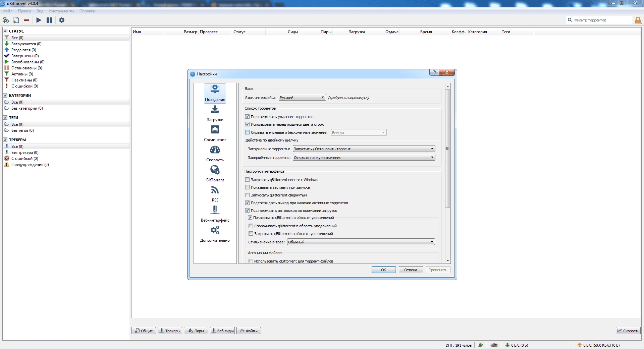Enable Запускать qBittorrent вместе с Windows
The height and width of the screenshot is (349, 644).
pos(248,180)
